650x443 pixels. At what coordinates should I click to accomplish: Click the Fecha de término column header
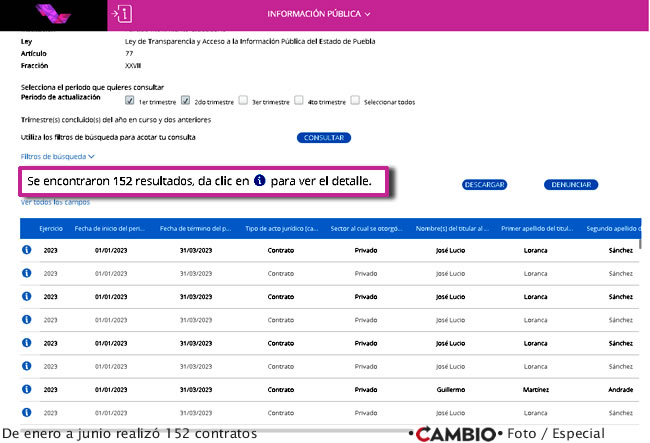point(195,228)
